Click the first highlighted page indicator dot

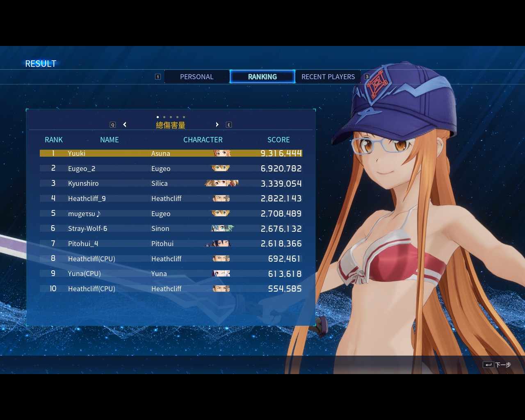coord(157,117)
